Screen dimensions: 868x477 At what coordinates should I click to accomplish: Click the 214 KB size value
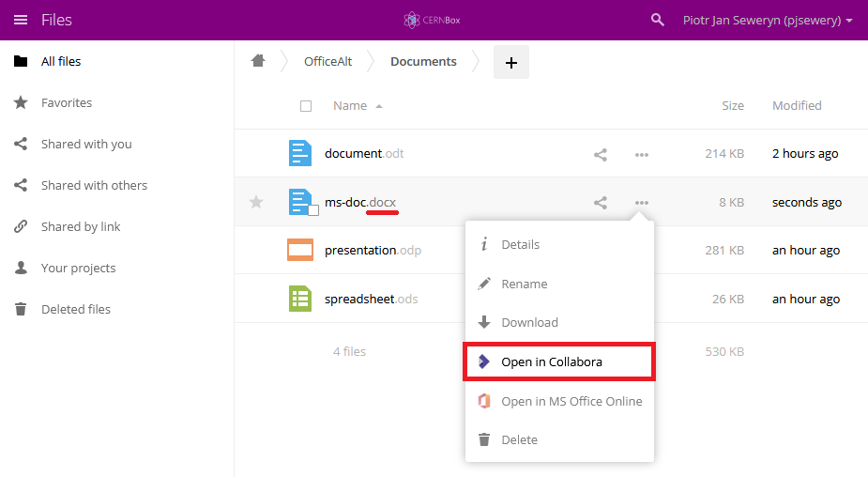click(x=724, y=153)
